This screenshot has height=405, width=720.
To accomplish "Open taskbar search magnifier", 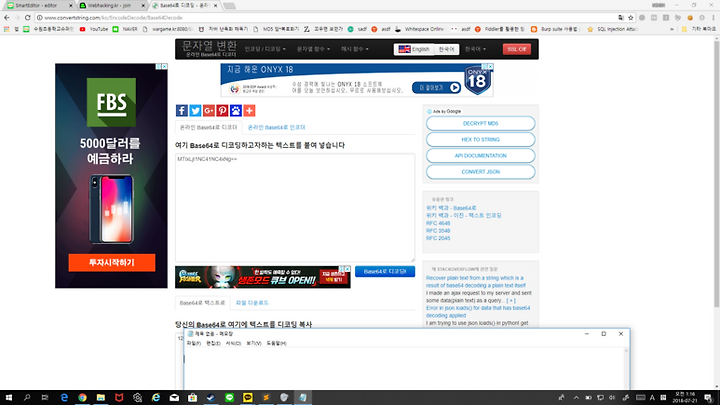I will (x=27, y=398).
